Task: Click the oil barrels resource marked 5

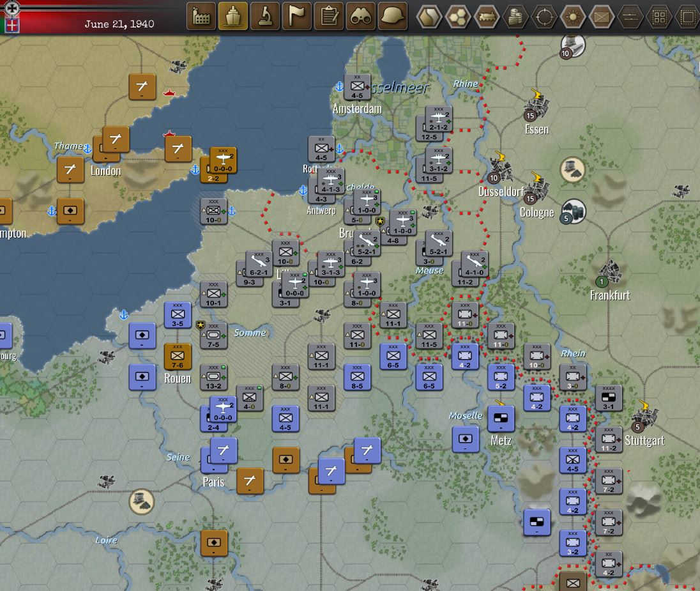Action: pos(573,211)
